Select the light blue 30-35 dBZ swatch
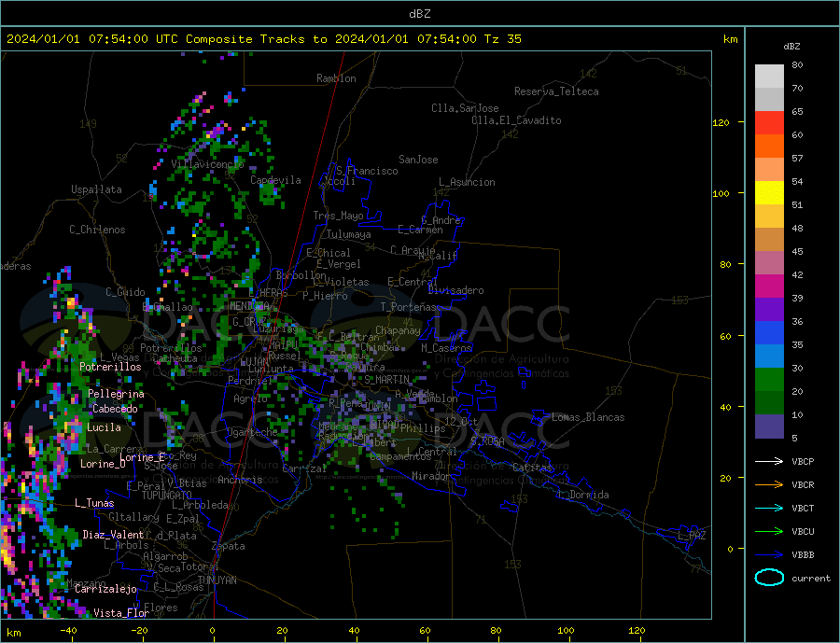 coord(769,356)
